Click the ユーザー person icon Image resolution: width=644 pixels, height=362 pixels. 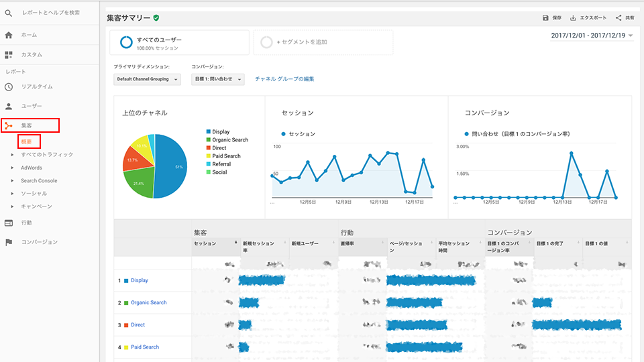tap(9, 107)
